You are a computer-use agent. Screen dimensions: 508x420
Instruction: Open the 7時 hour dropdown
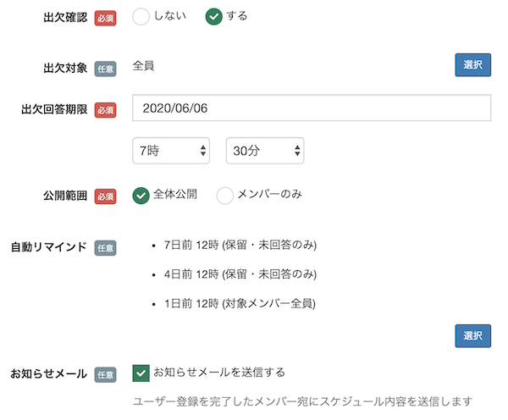click(171, 151)
